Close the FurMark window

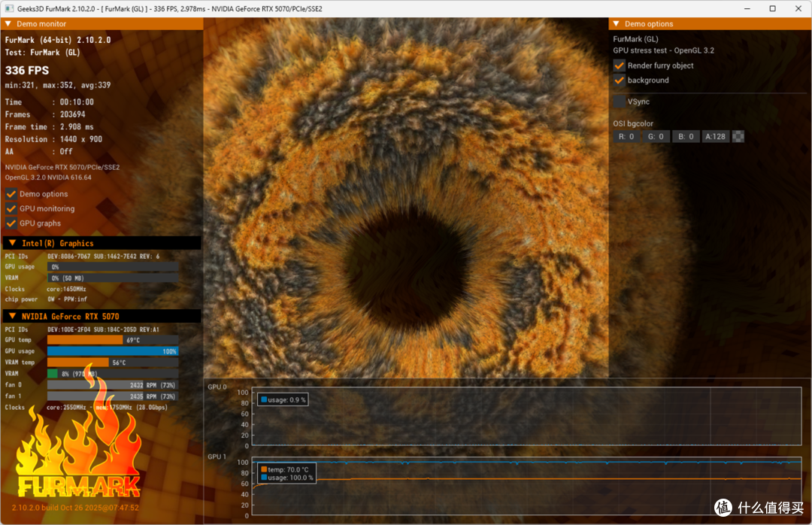point(798,9)
